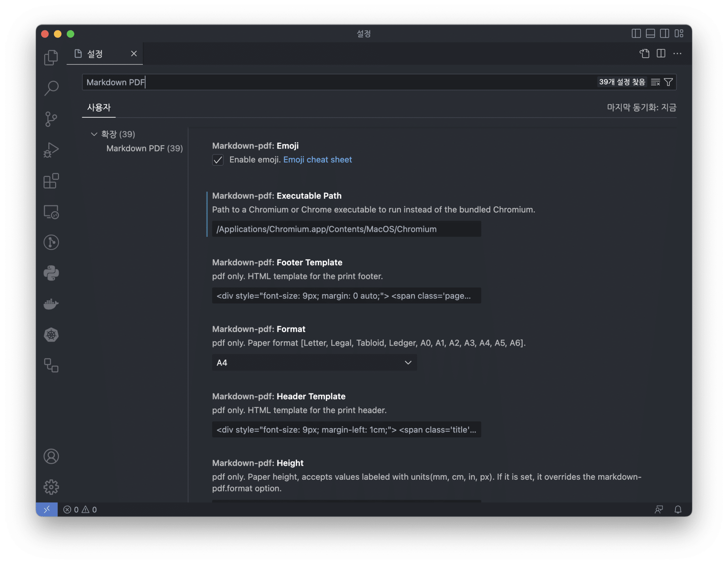This screenshot has height=564, width=728.
Task: Click the 39개 설정 찾음 result count
Action: 622,82
